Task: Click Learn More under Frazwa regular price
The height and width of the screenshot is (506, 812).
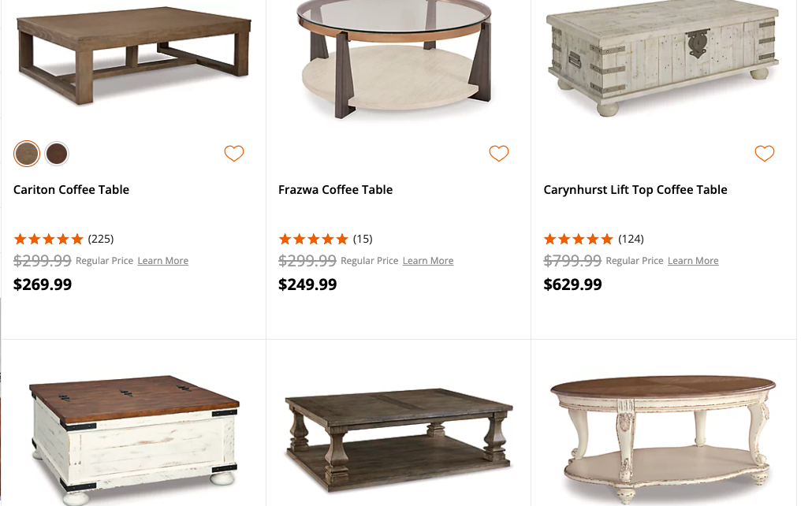Action: (x=428, y=261)
